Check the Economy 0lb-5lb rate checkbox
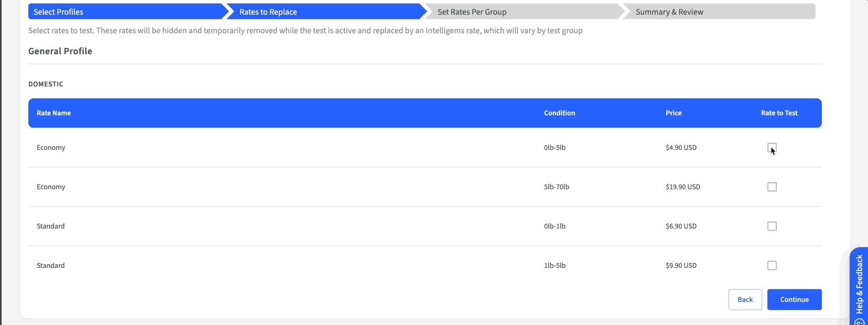Screen dimensions: 868x325 click(x=772, y=148)
